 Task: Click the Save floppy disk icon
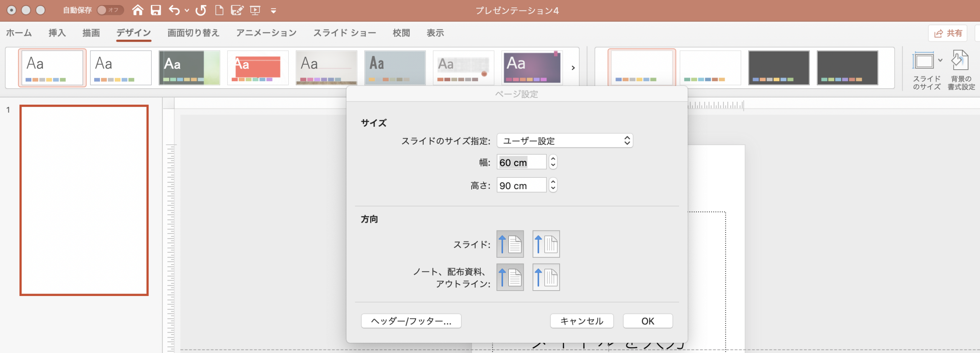(156, 10)
